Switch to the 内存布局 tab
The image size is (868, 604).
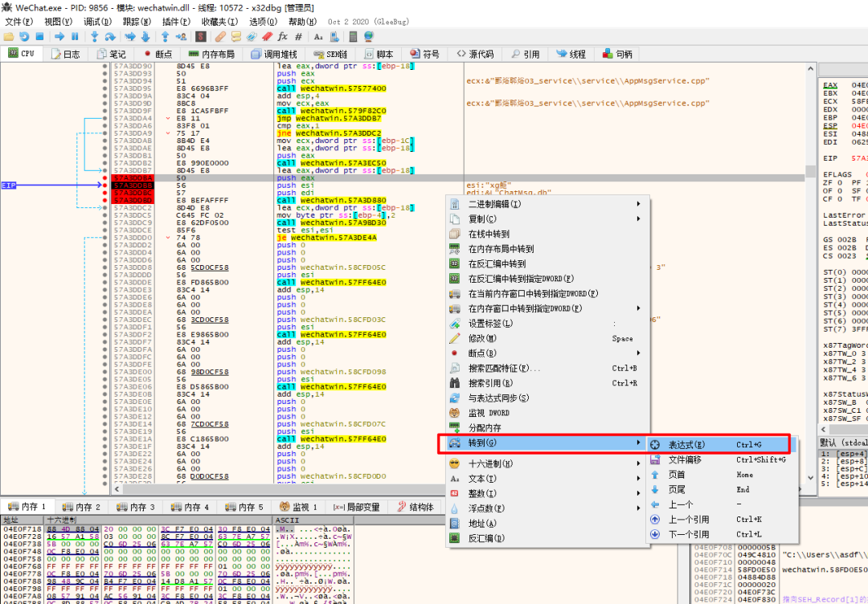pos(211,54)
